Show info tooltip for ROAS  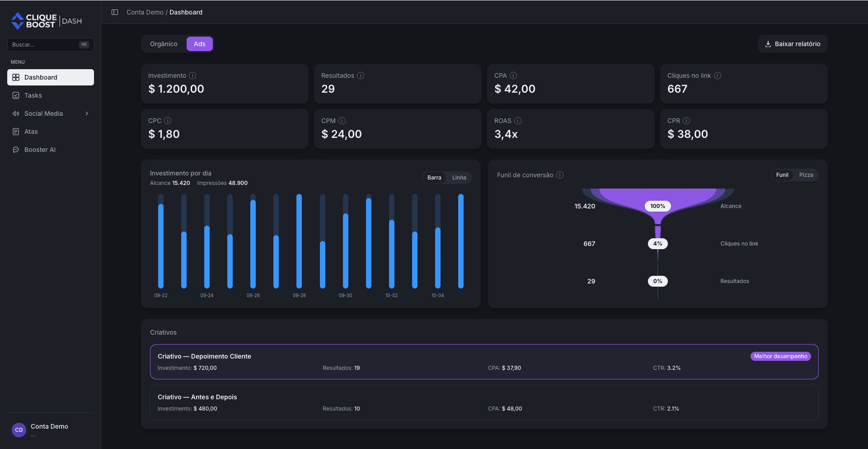(518, 121)
